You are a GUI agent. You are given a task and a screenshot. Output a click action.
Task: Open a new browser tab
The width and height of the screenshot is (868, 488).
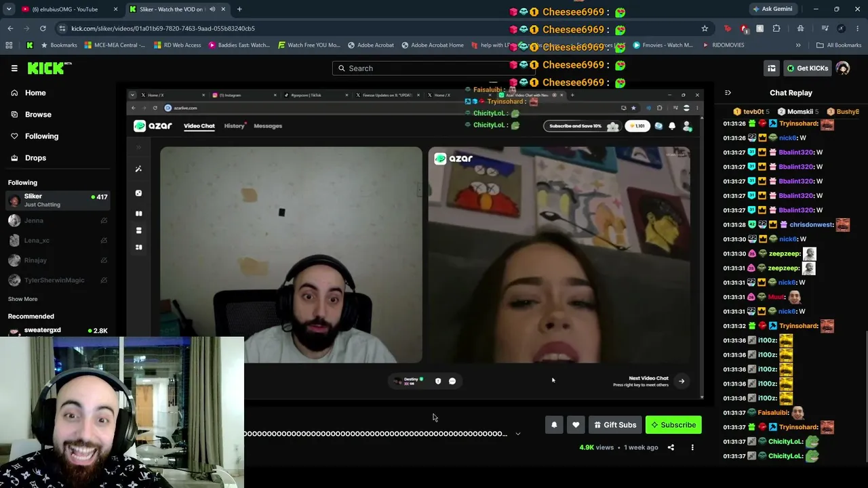point(239,9)
